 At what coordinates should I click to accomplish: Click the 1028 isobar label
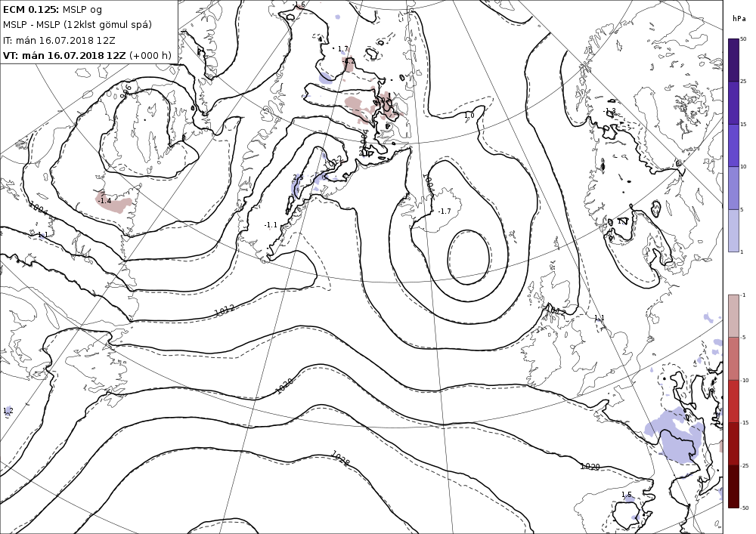(340, 458)
